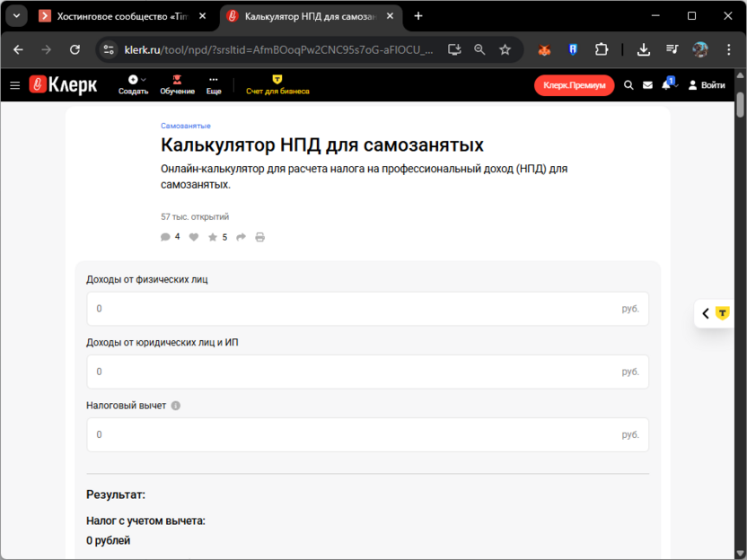Viewport: 747px width, 560px height.
Task: Rate the page via the star icon
Action: point(213,236)
